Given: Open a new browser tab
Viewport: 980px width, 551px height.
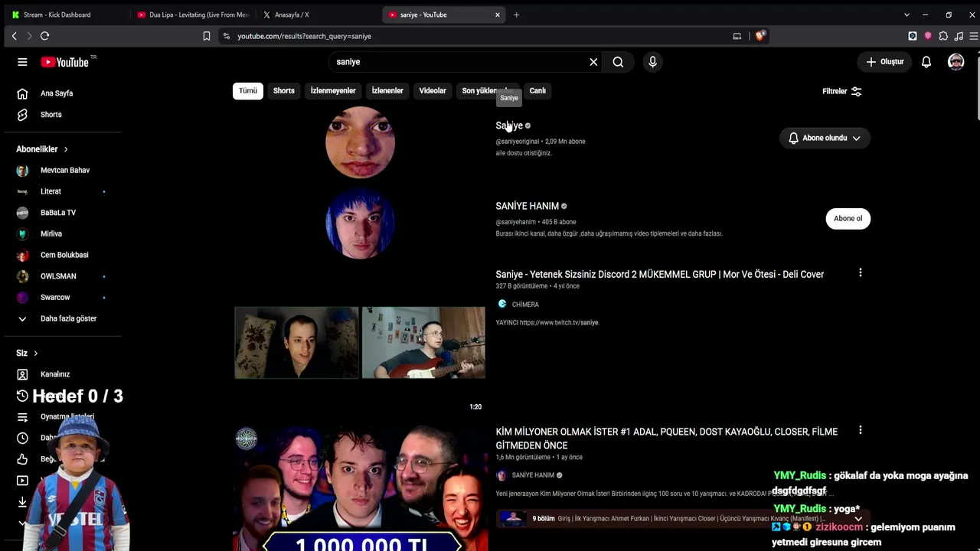Looking at the screenshot, I should click(x=516, y=15).
